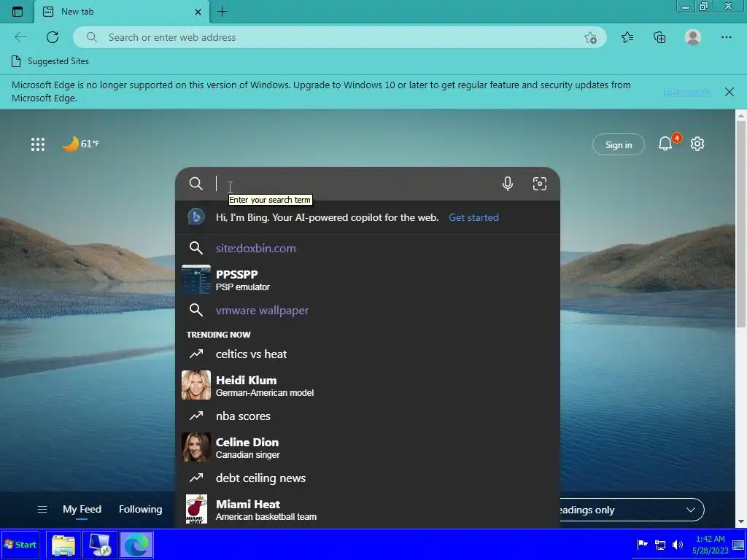Switch to the My Feed tab
The width and height of the screenshot is (747, 560).
(x=82, y=510)
